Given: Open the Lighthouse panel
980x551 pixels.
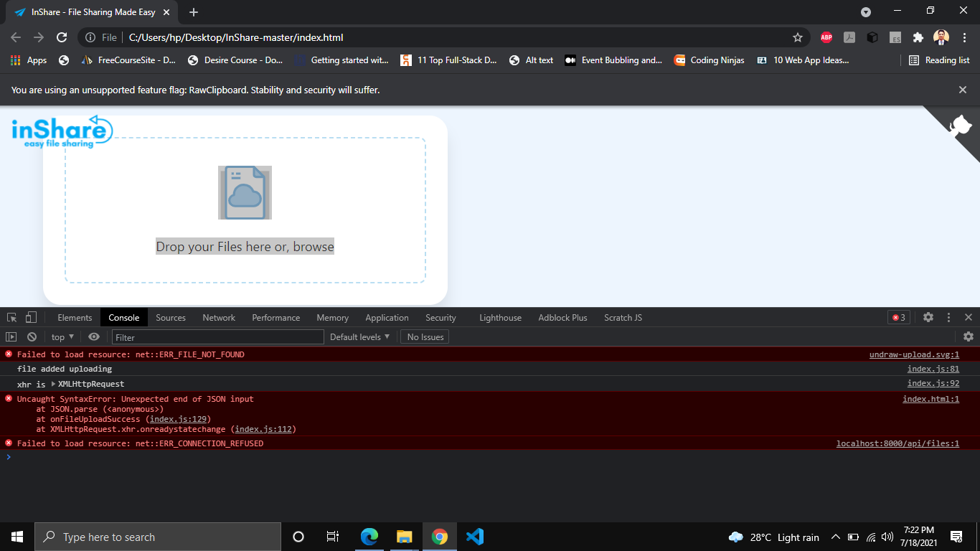Looking at the screenshot, I should pos(500,316).
